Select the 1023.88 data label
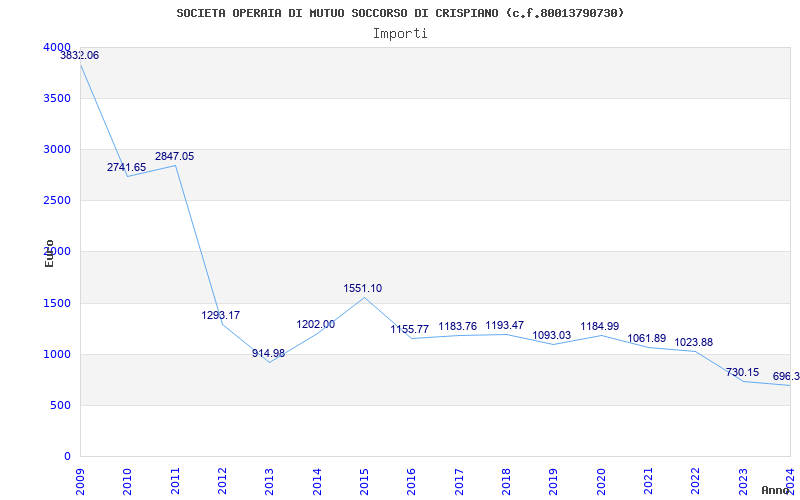 (x=694, y=343)
